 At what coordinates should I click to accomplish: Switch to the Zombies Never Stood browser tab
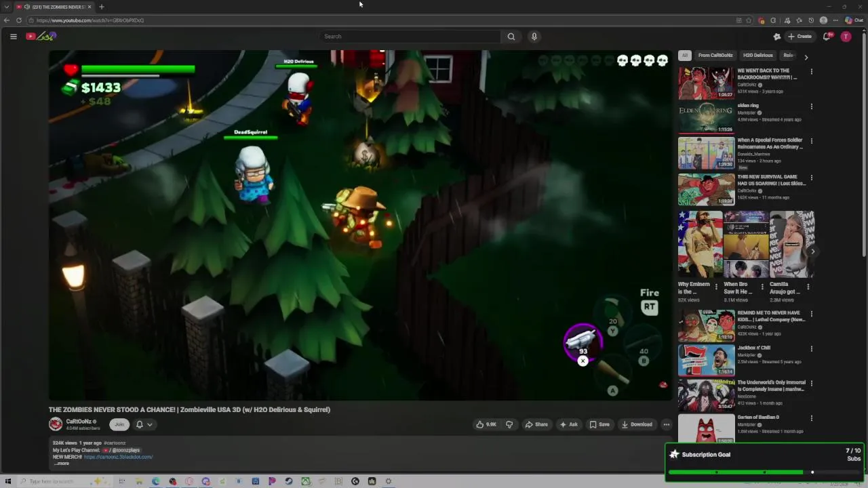[54, 7]
